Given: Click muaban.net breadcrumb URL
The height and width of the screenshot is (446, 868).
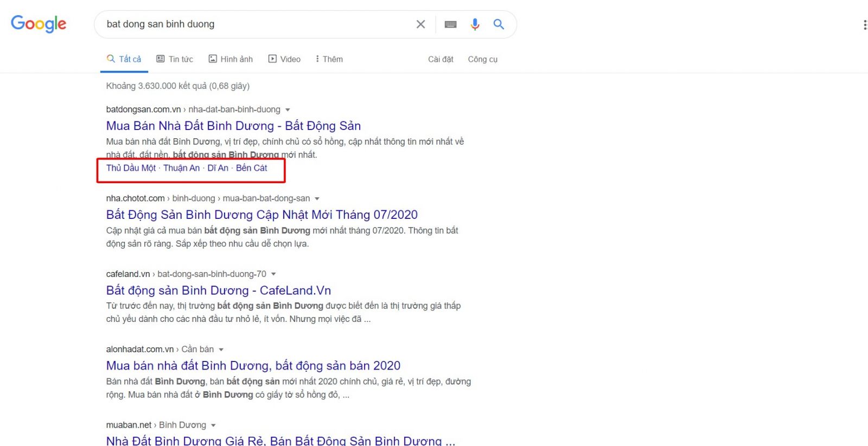Looking at the screenshot, I should [156, 425].
